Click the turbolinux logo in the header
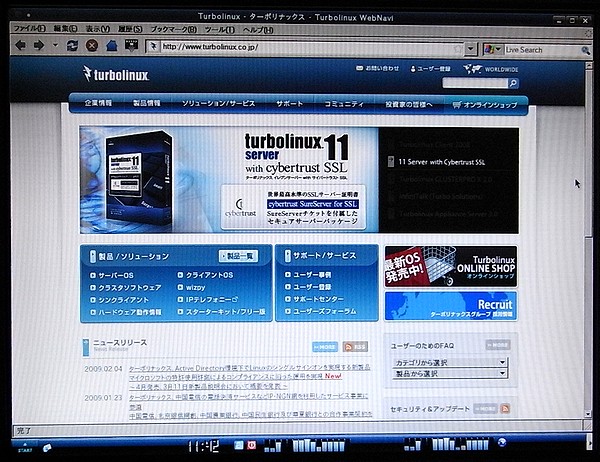This screenshot has height=462, width=600. pos(116,74)
